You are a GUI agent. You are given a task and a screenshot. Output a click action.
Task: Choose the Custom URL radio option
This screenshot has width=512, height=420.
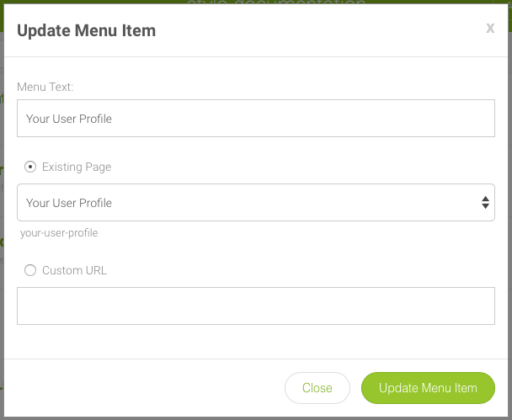tap(30, 270)
